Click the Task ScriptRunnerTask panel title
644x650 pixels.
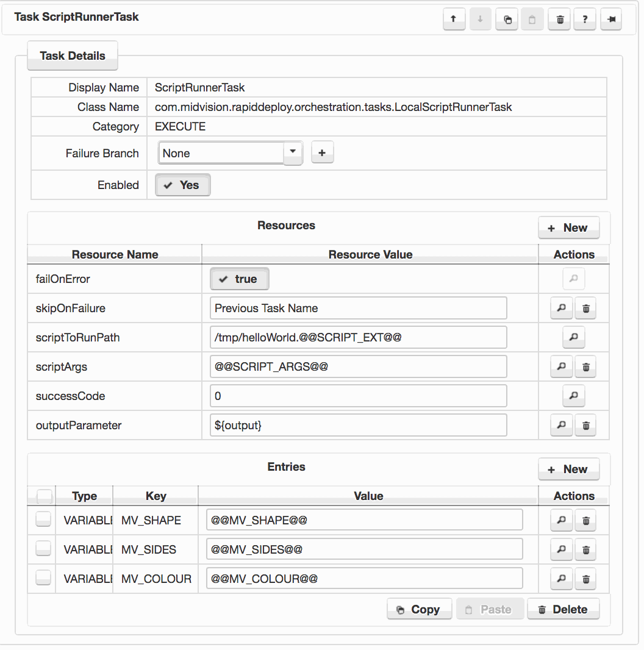[76, 16]
